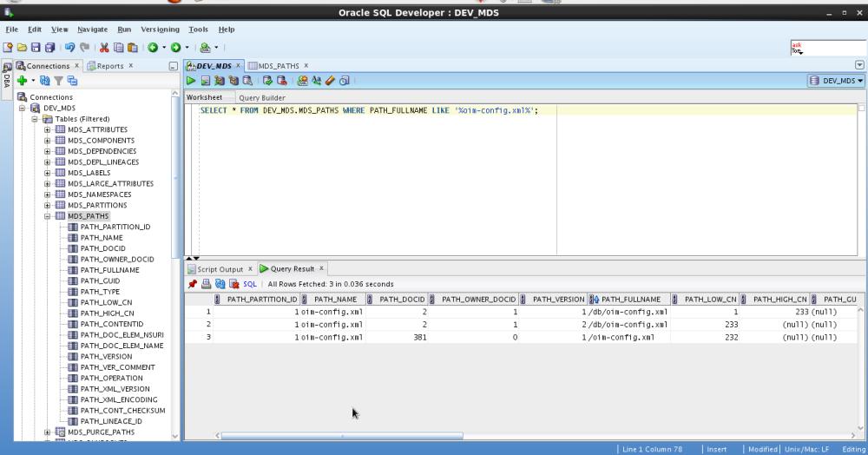Print the query results with printer icon
This screenshot has width=868, height=455.
[207, 284]
